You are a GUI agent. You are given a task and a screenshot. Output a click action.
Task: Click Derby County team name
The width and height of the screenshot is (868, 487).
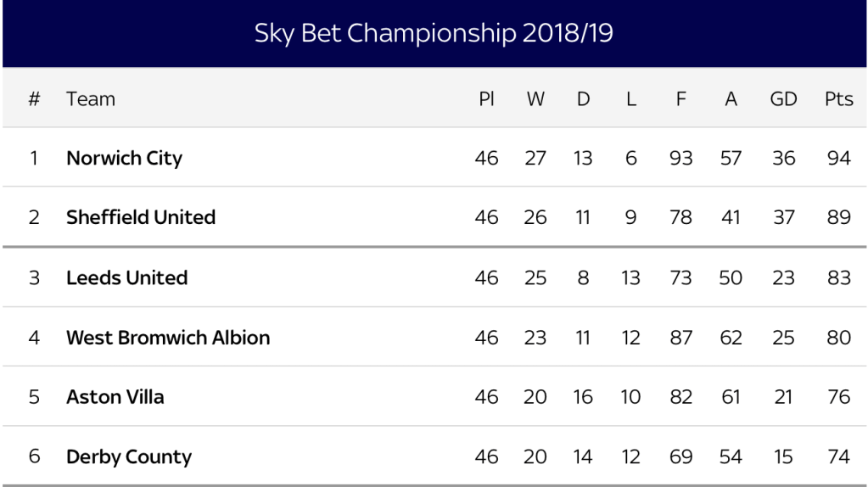pos(129,457)
